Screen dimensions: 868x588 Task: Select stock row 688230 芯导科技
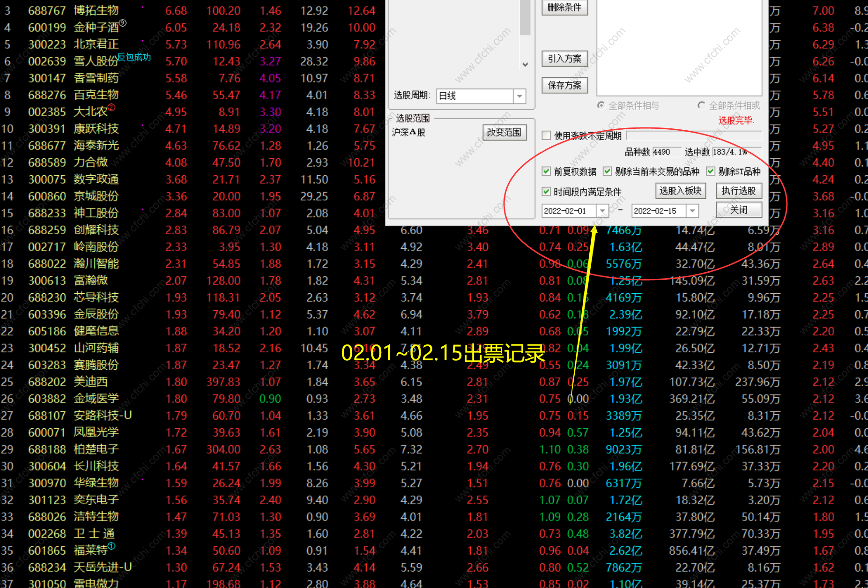click(73, 297)
